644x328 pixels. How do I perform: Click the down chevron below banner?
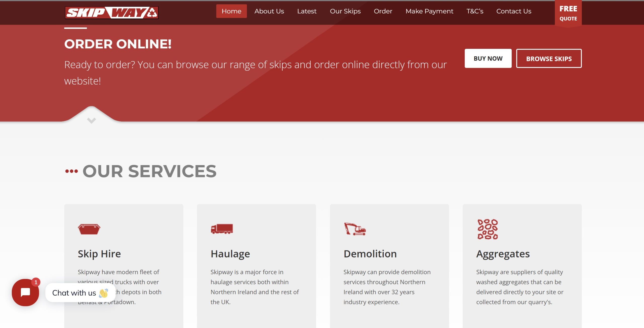[x=91, y=120]
